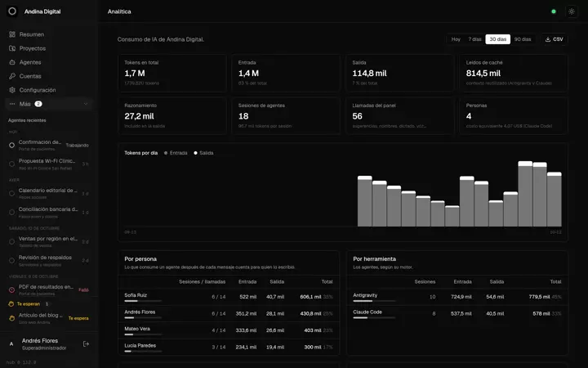The width and height of the screenshot is (588, 368).
Task: Click the Configuración gear icon
Action: click(x=12, y=90)
